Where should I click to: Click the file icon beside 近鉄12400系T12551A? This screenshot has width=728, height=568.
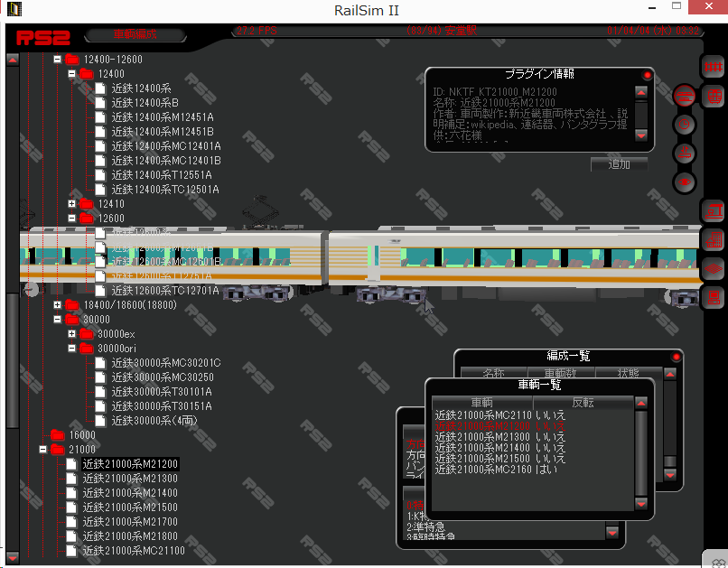[100, 175]
